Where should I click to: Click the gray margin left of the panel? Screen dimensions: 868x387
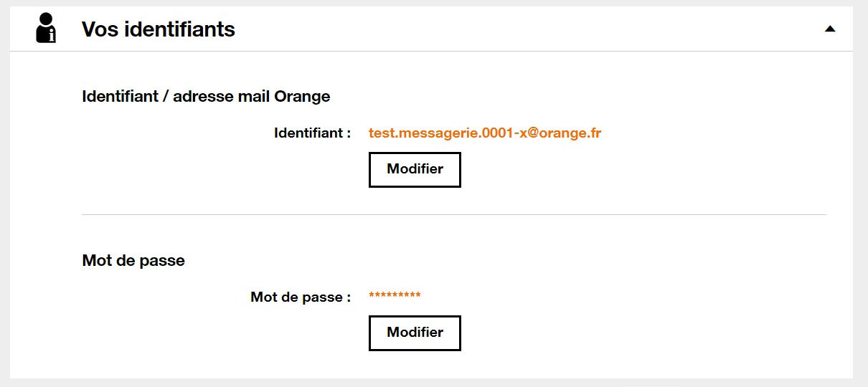[x=4, y=193]
